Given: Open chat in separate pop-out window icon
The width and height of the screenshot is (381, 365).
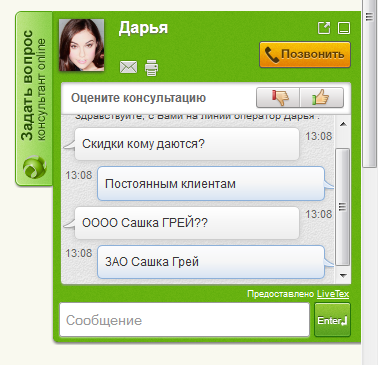Looking at the screenshot, I should pos(324,28).
